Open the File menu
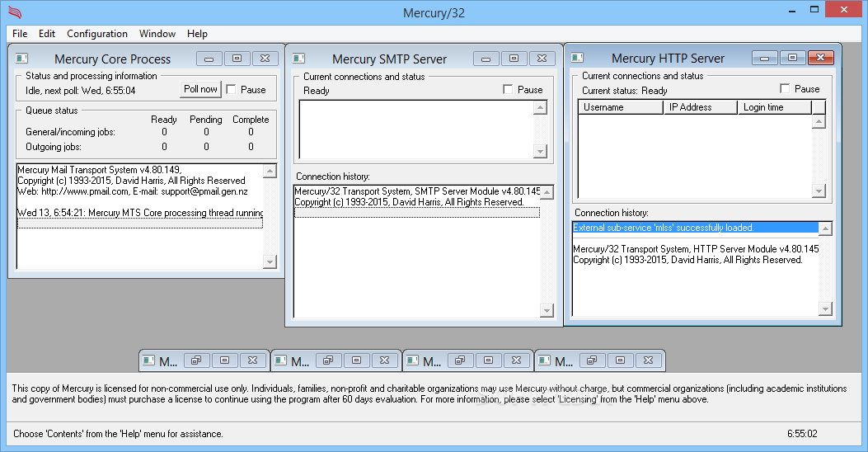The width and height of the screenshot is (868, 452). pos(20,34)
